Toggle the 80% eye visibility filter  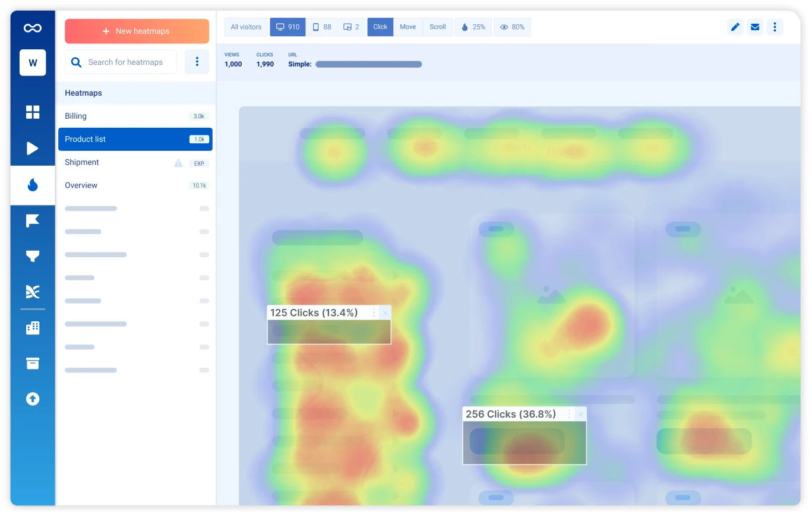(512, 27)
